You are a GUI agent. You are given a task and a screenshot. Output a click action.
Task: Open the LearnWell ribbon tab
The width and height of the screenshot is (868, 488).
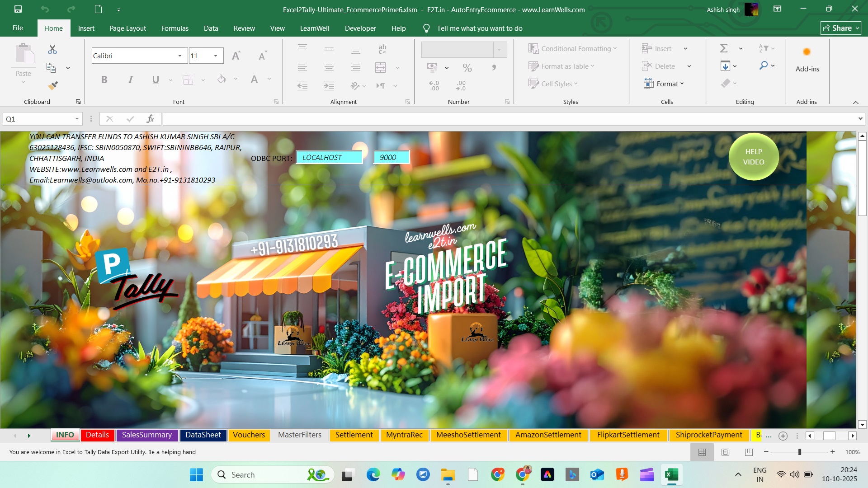click(x=315, y=28)
